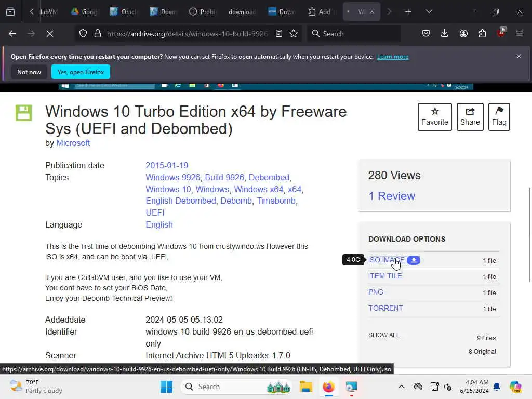This screenshot has height=399, width=532.
Task: Open uBlock extension icon with badge
Action: [501, 33]
